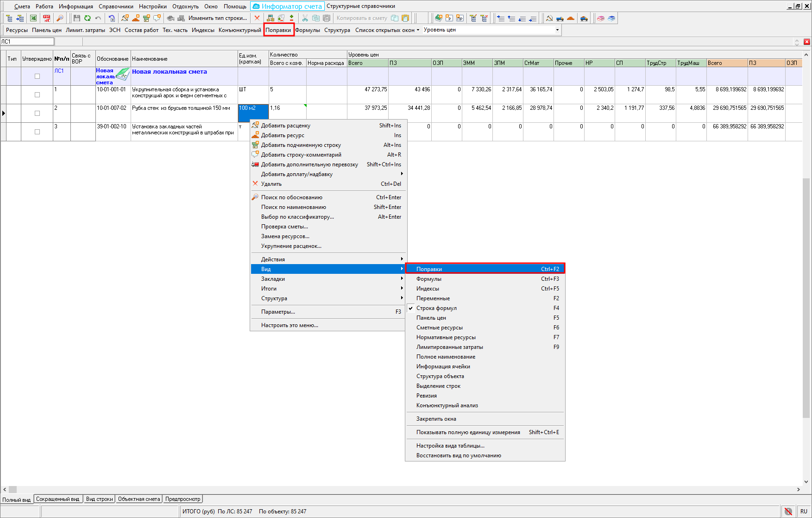
Task: Click the magnifier search icon in toolbar
Action: click(60, 18)
